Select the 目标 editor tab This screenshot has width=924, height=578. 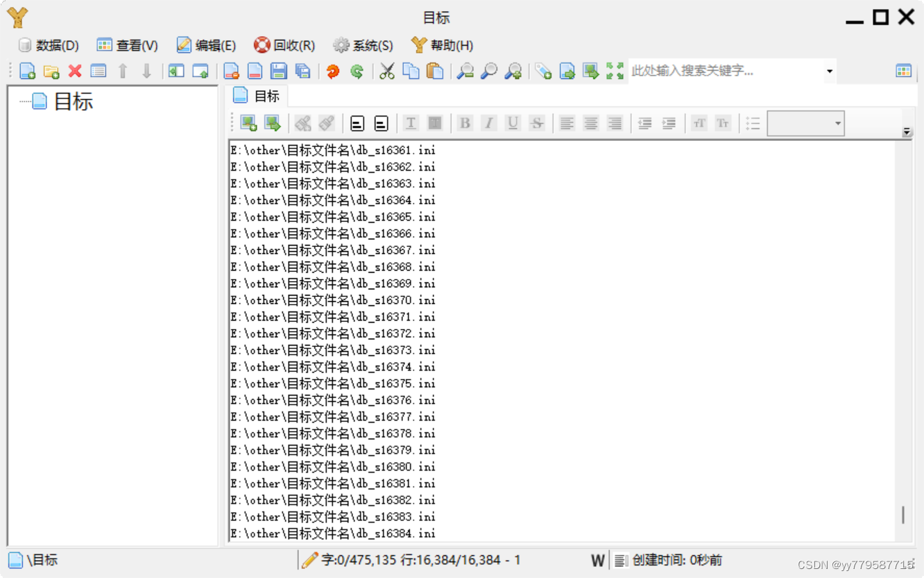tap(256, 96)
